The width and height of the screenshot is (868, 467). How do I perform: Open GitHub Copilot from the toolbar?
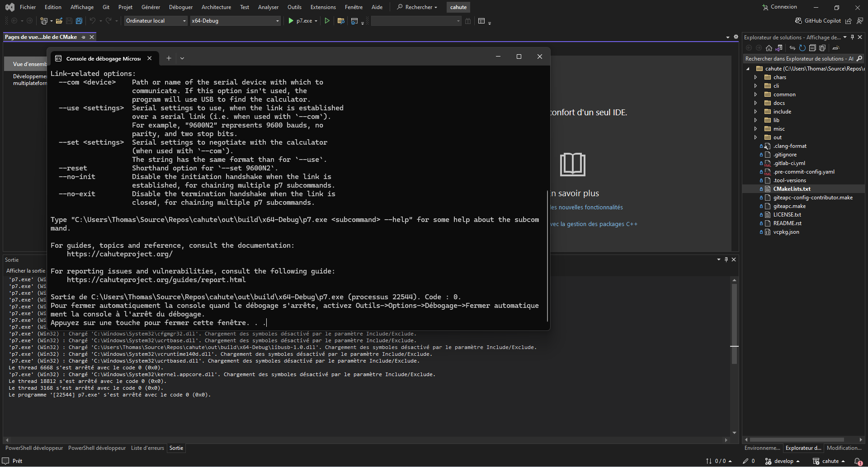point(818,21)
